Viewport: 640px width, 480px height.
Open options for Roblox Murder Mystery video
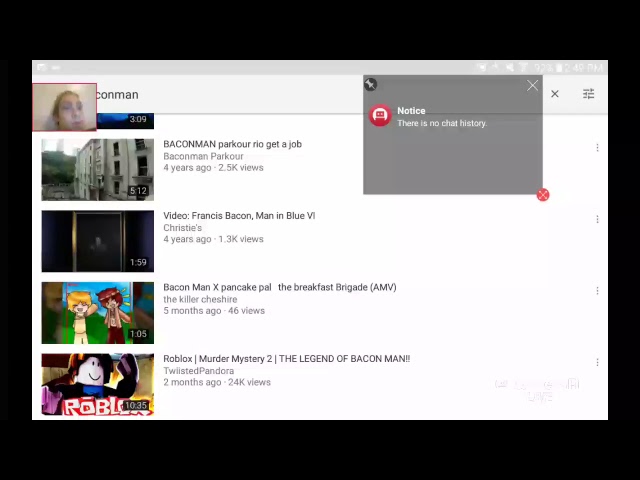pyautogui.click(x=597, y=362)
